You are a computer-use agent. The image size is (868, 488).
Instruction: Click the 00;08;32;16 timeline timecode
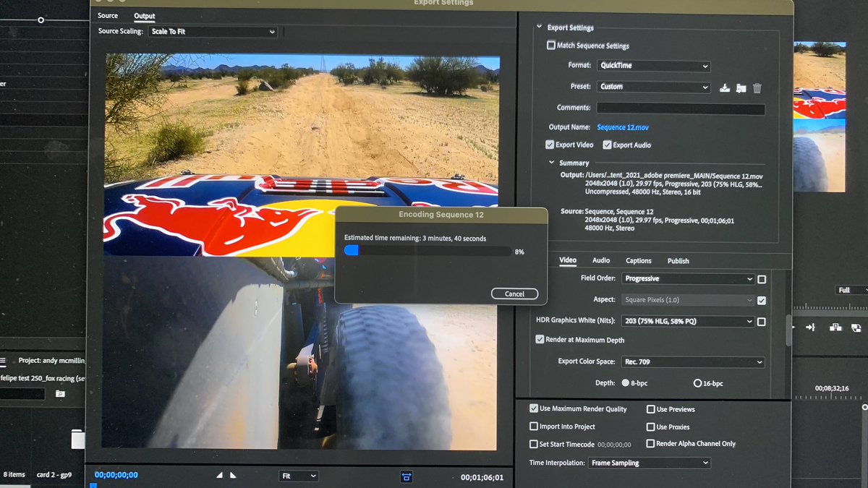(x=832, y=388)
